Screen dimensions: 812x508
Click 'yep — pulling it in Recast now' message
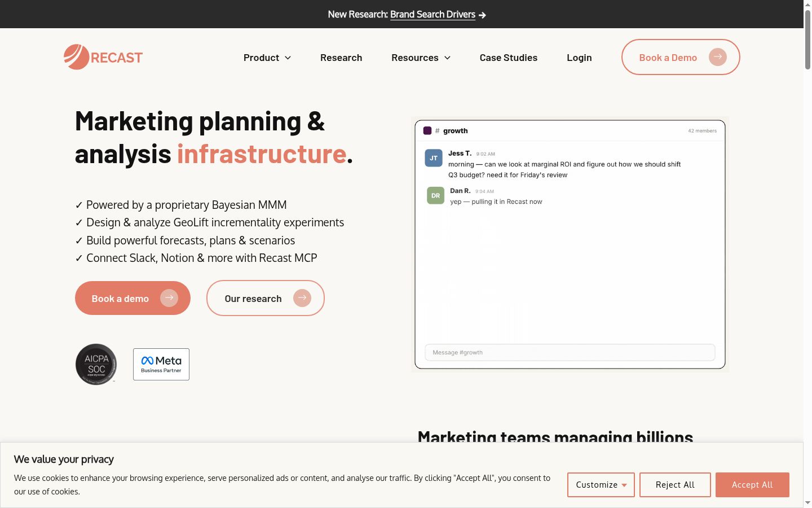click(496, 202)
